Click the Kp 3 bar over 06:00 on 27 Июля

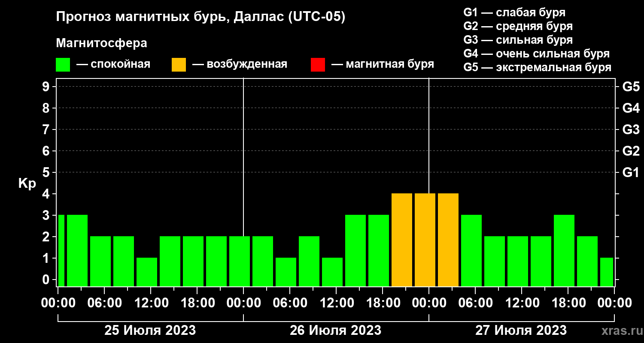click(471, 250)
